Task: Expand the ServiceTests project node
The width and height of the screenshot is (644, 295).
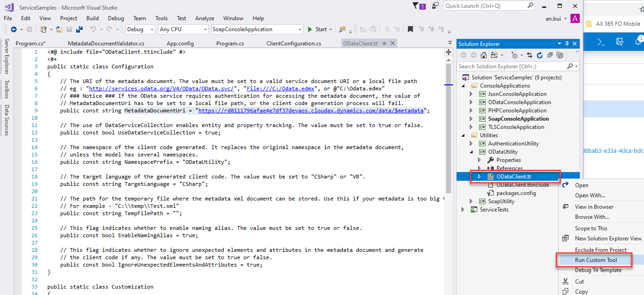Action: (x=463, y=210)
